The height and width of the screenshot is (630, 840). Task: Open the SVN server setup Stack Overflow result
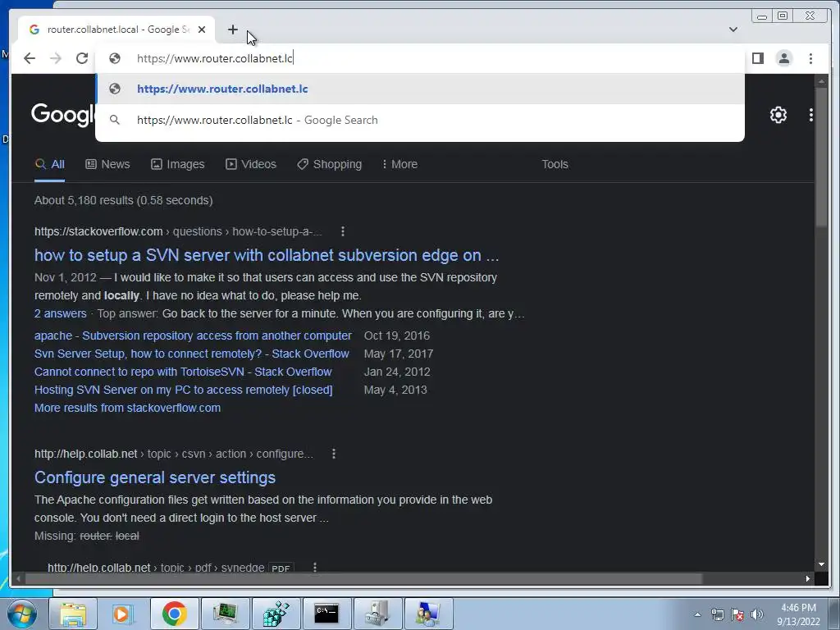point(267,255)
